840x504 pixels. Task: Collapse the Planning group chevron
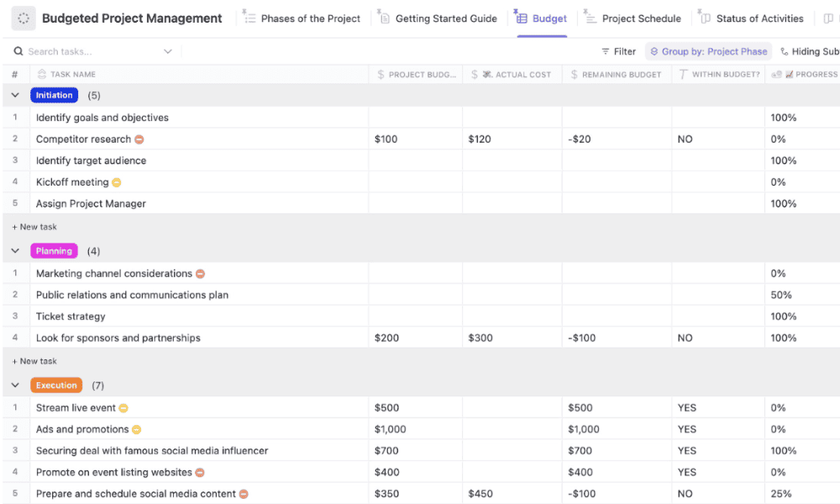(15, 251)
